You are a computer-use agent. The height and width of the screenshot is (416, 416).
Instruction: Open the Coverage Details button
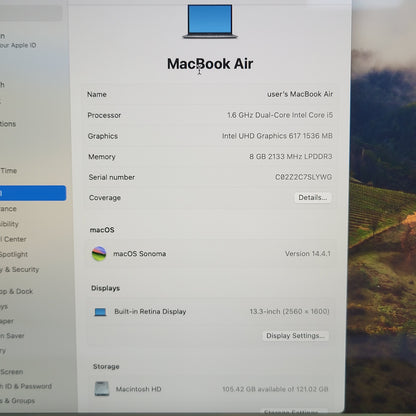pyautogui.click(x=312, y=198)
